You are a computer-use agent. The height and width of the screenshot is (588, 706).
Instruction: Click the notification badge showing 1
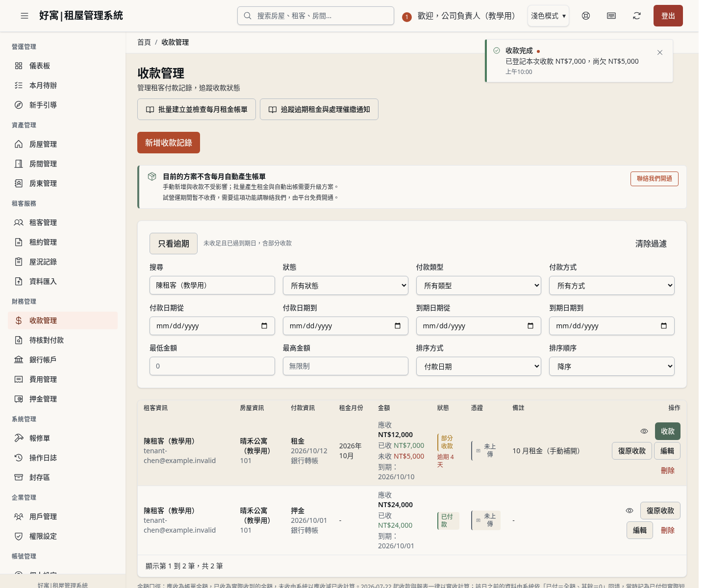click(x=406, y=17)
